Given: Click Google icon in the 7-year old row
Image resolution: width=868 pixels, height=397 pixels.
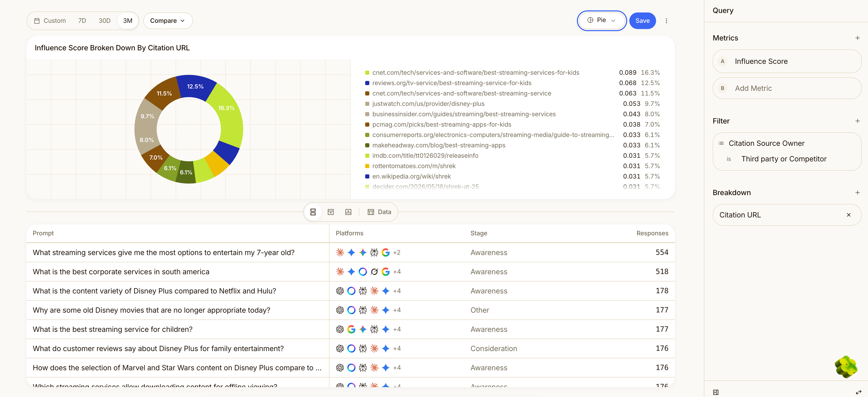Looking at the screenshot, I should coord(385,252).
